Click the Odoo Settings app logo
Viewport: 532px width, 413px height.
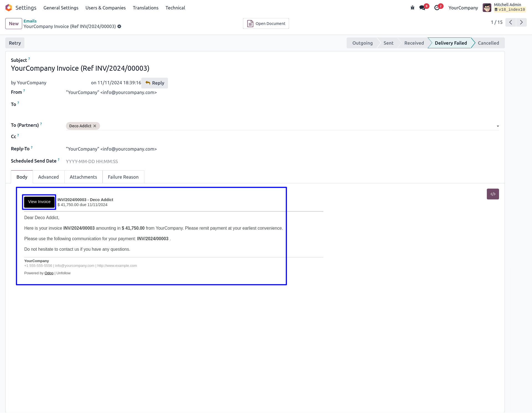coord(9,8)
